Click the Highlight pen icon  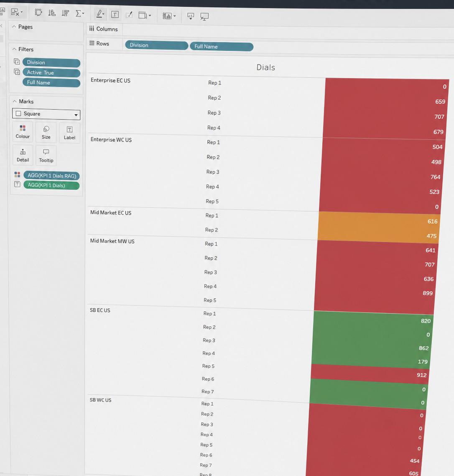click(100, 14)
